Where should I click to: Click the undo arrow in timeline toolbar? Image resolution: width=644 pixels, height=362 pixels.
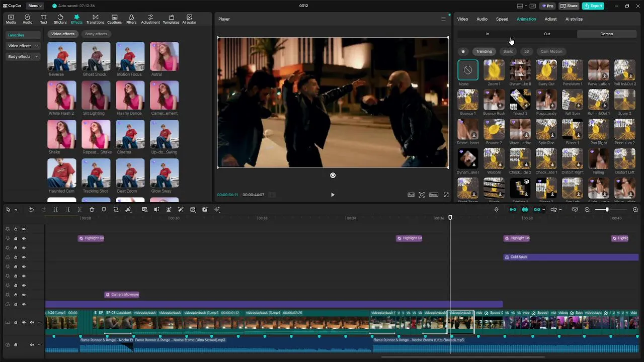[31, 210]
